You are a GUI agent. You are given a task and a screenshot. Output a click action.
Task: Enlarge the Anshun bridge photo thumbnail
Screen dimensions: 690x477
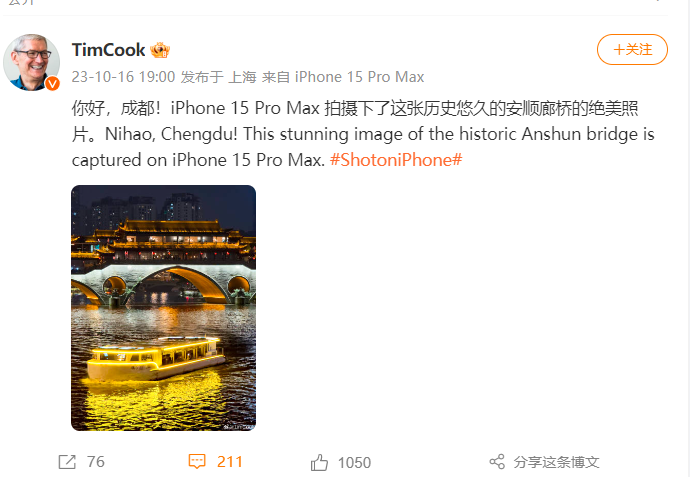[163, 308]
